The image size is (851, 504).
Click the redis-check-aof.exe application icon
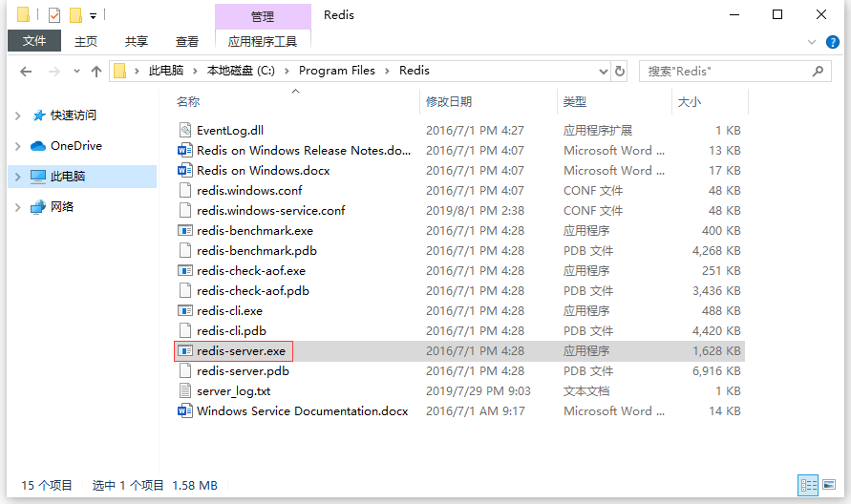click(x=185, y=271)
